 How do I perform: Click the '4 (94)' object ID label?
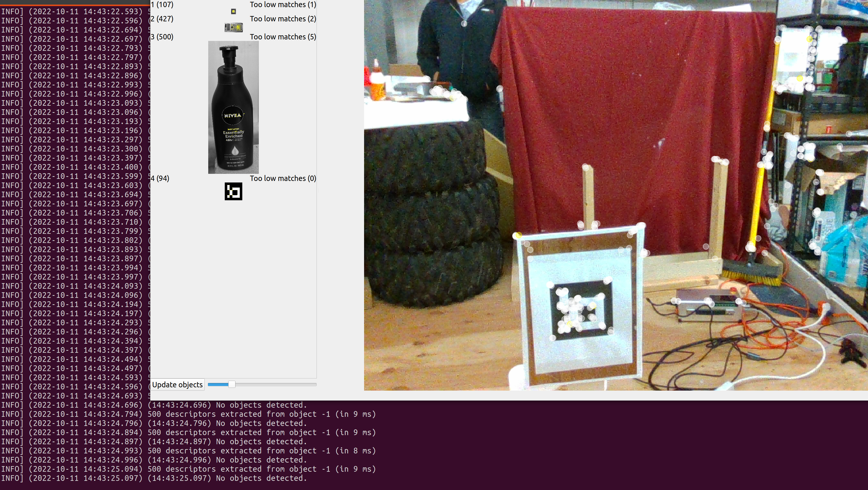[160, 178]
